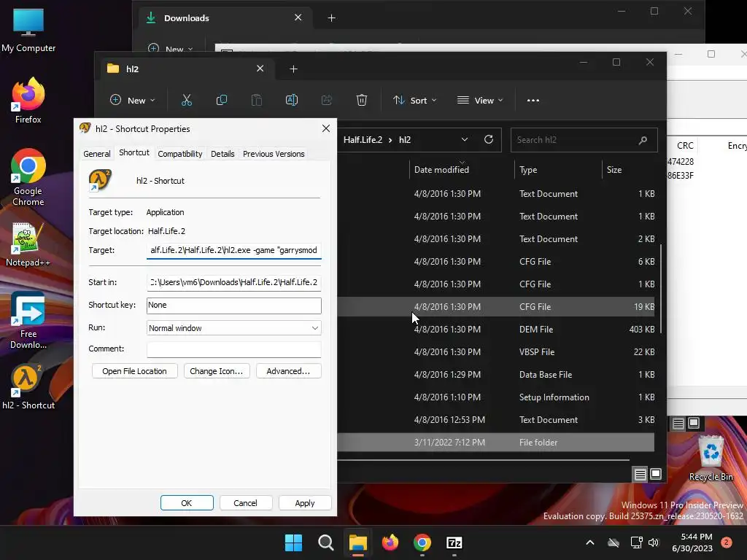747x560 pixels.
Task: Expand the New dropdown in hl2 toolbar
Action: tap(133, 101)
